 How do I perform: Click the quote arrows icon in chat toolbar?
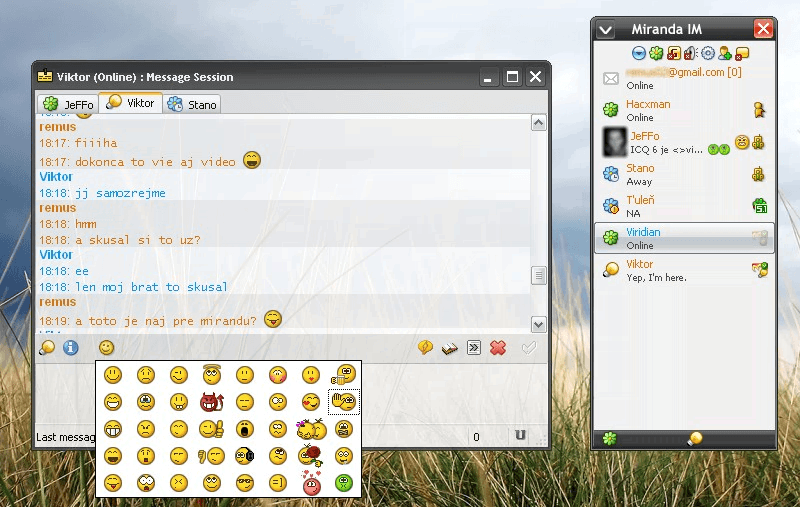474,348
